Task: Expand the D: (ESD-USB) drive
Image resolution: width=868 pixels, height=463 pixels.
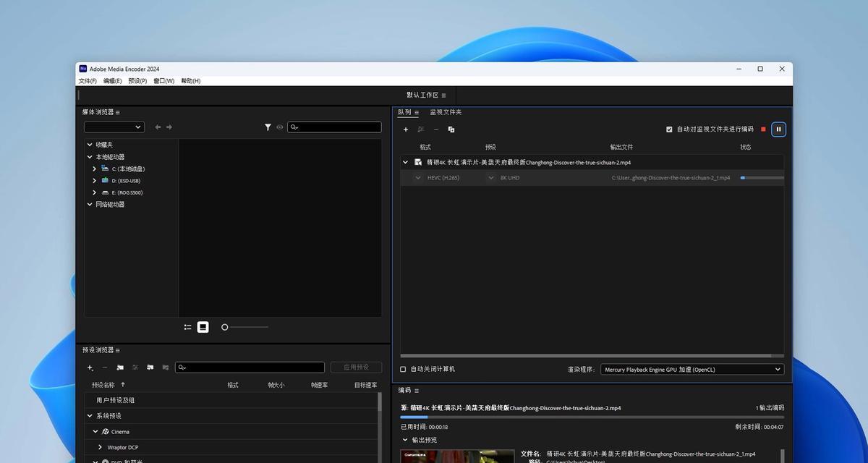Action: [x=95, y=181]
